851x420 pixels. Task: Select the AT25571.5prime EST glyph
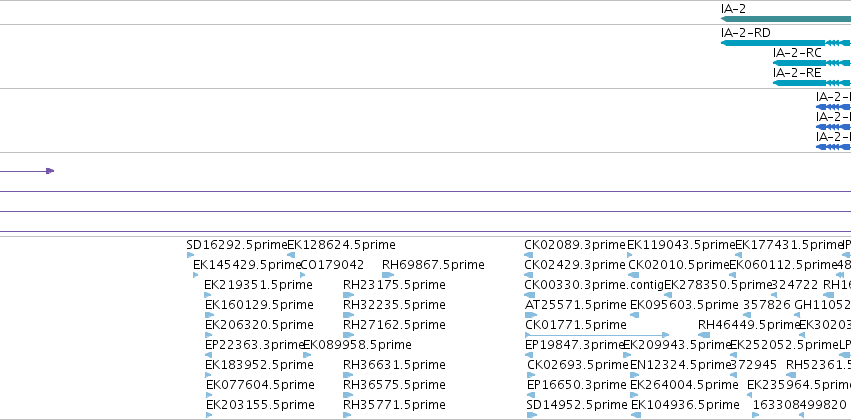531,315
